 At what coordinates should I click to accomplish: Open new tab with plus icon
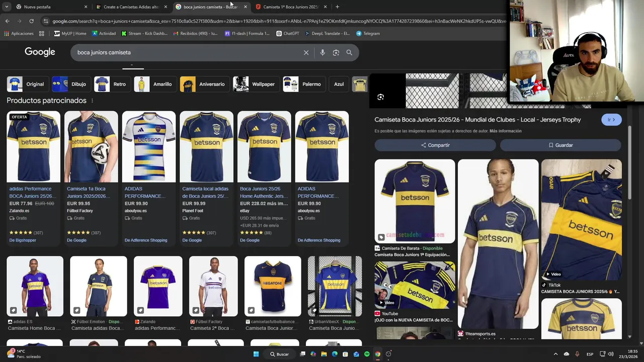tap(337, 7)
